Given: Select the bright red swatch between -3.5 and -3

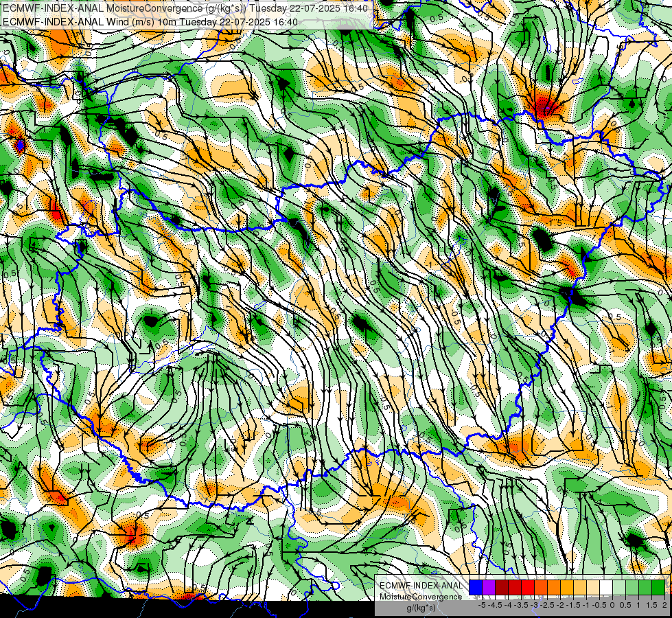Looking at the screenshot, I should pos(528,587).
